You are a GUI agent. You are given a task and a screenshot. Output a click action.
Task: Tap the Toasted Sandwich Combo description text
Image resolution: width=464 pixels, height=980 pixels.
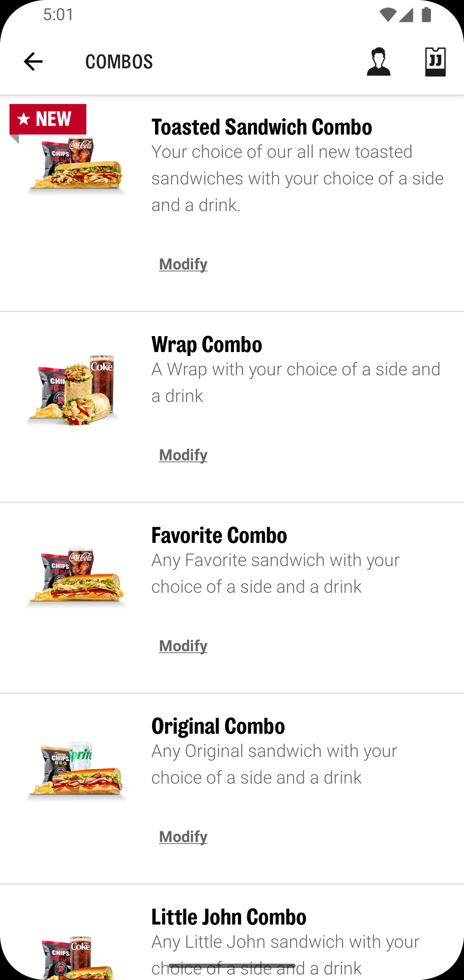click(x=297, y=178)
